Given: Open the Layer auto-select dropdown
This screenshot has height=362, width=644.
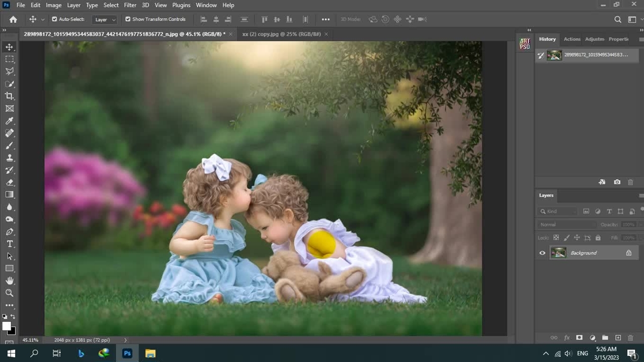Looking at the screenshot, I should click(105, 20).
